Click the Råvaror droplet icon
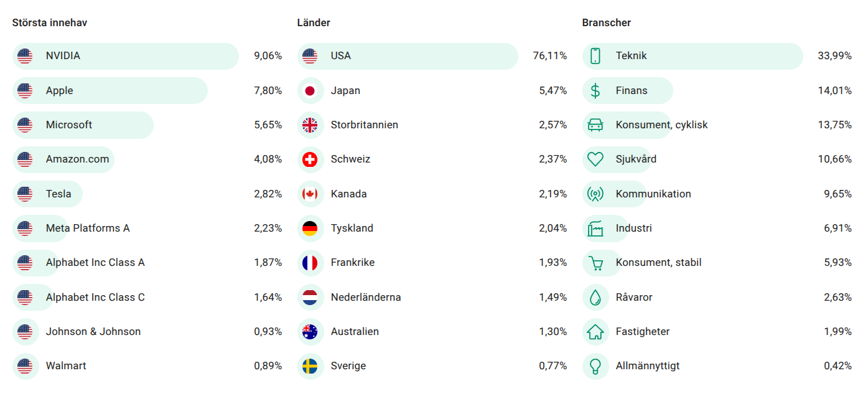868x396 pixels. 595,298
